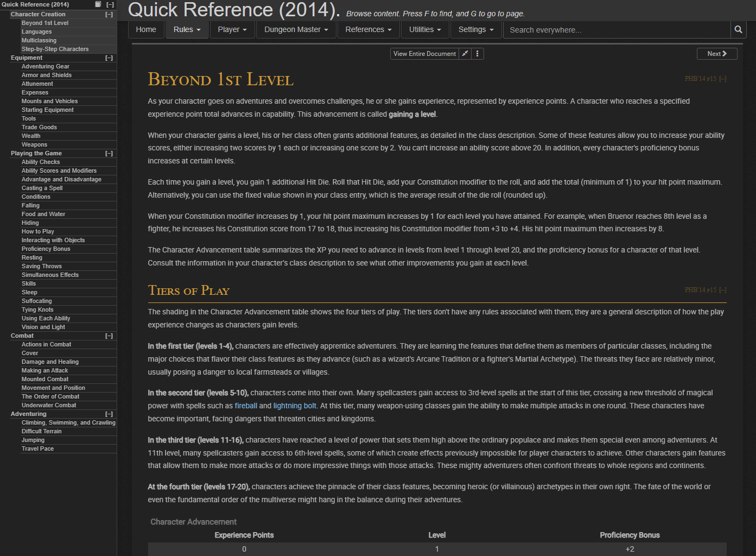756x556 pixels.
Task: Collapse the Combat section in sidebar
Action: (x=109, y=336)
